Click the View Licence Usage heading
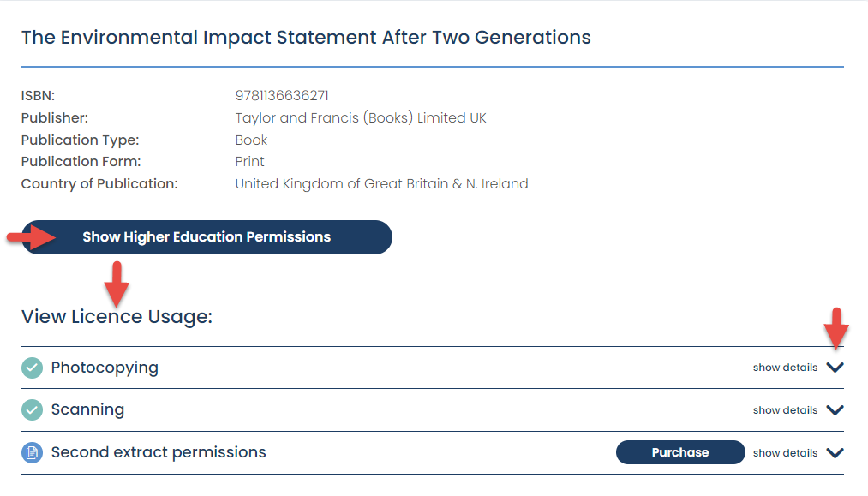 [117, 317]
